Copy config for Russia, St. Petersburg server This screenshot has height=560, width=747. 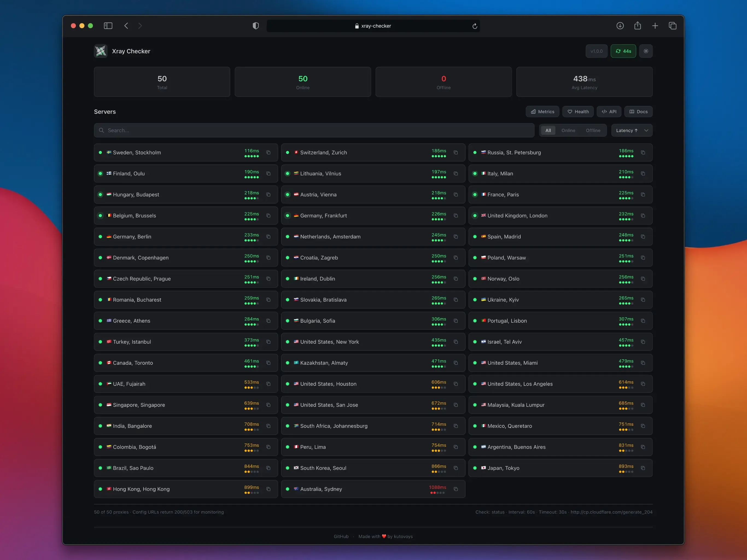point(643,152)
